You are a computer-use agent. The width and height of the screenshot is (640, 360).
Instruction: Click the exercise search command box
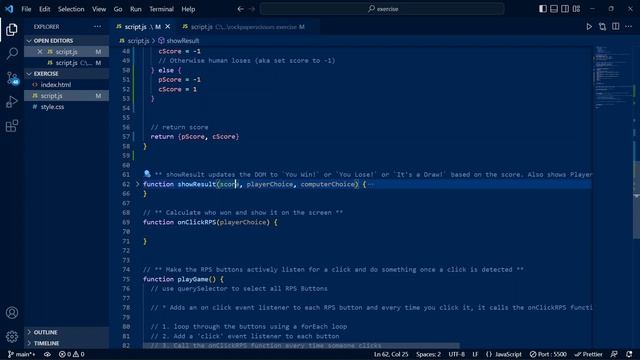click(382, 9)
